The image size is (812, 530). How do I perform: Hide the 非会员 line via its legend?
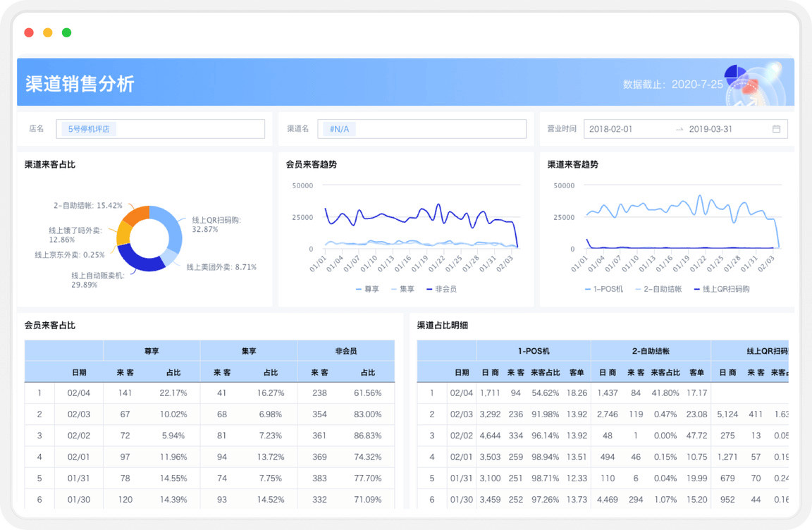(x=441, y=289)
